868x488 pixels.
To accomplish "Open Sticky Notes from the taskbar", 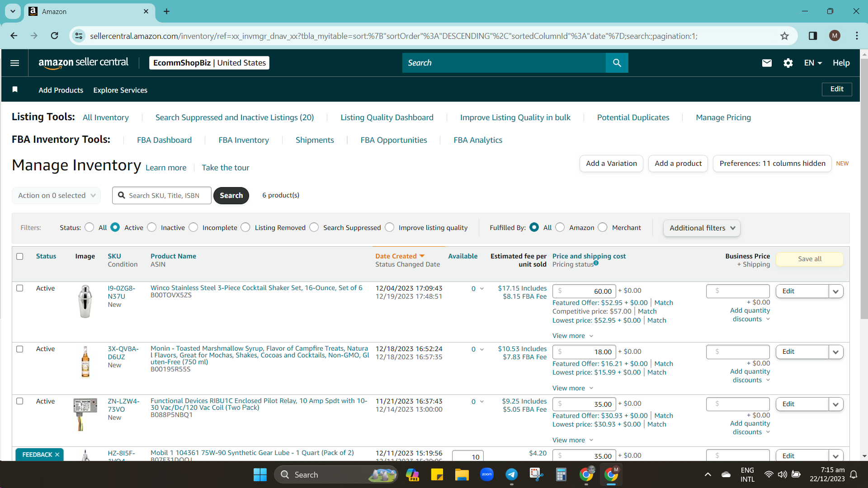I will coord(437,474).
